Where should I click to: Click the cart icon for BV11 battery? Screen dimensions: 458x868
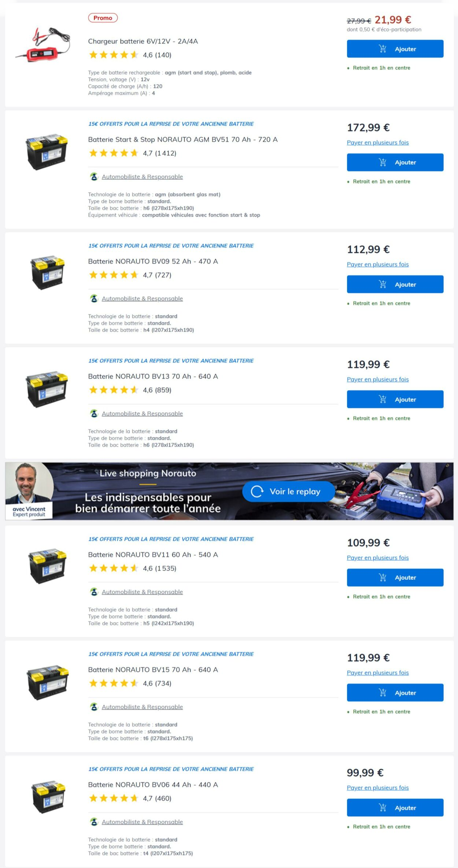tap(383, 577)
